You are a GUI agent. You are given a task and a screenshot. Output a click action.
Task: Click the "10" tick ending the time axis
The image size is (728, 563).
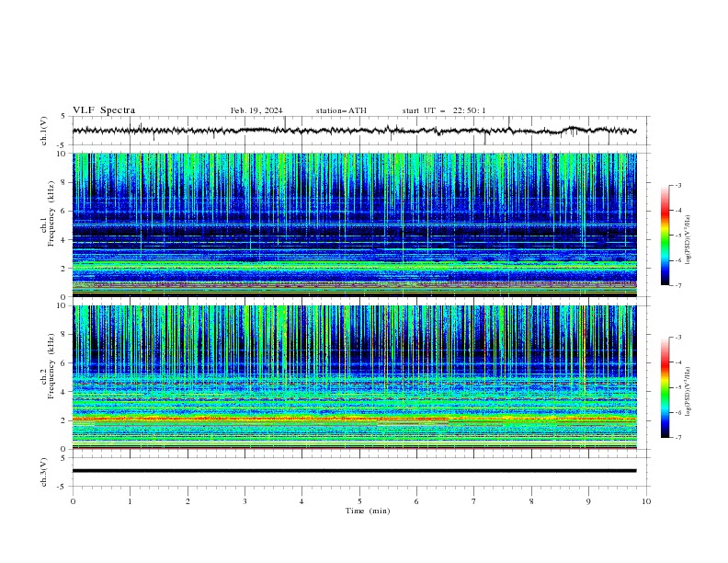(x=646, y=501)
